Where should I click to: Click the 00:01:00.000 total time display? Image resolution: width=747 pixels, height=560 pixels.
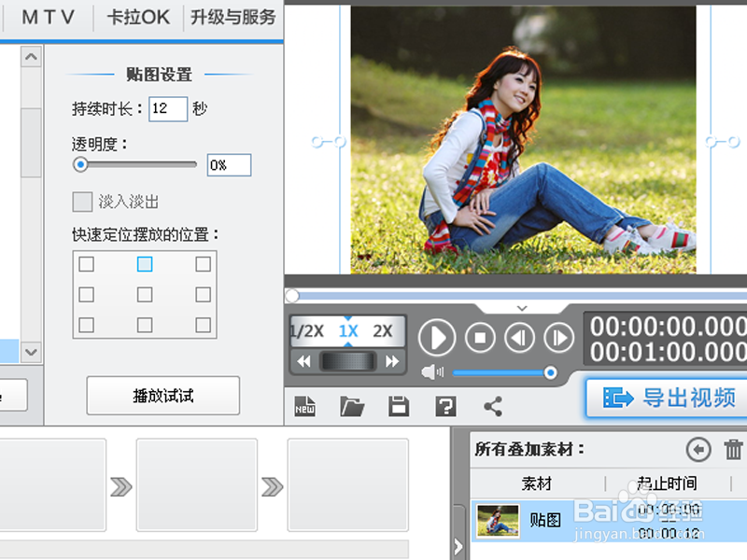point(669,352)
